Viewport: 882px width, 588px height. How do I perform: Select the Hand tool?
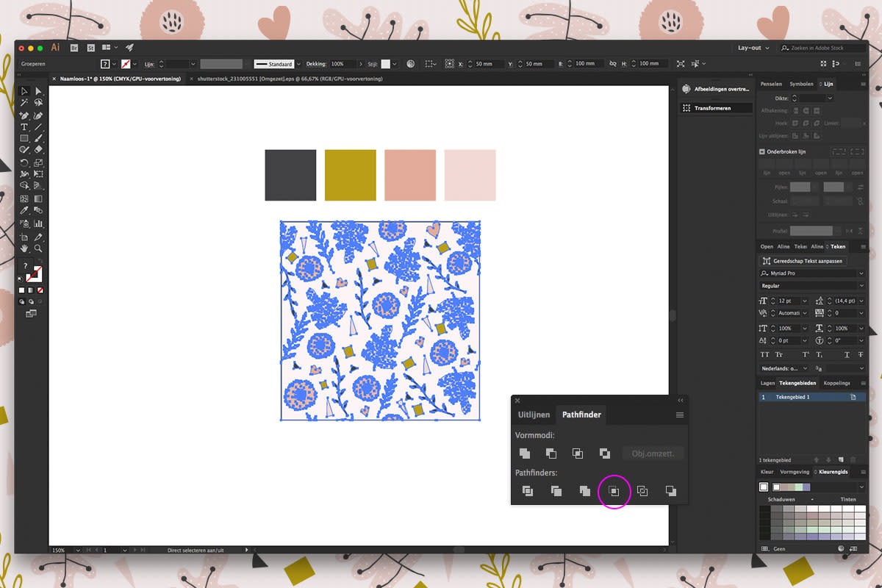pos(24,248)
